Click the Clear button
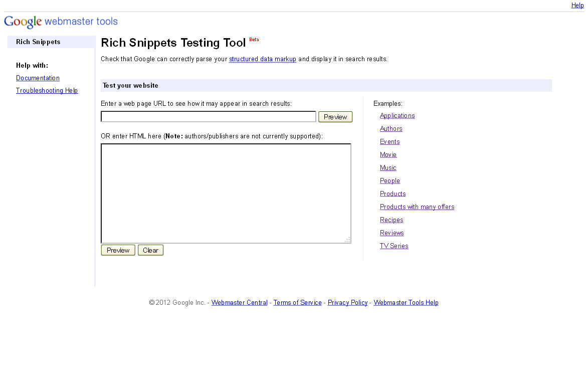 pyautogui.click(x=150, y=250)
